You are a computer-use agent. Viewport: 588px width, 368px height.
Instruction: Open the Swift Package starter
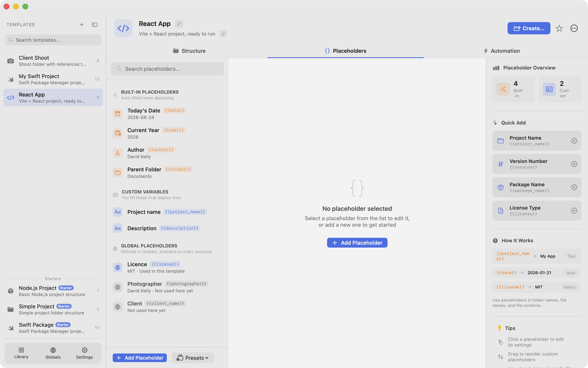(x=53, y=328)
